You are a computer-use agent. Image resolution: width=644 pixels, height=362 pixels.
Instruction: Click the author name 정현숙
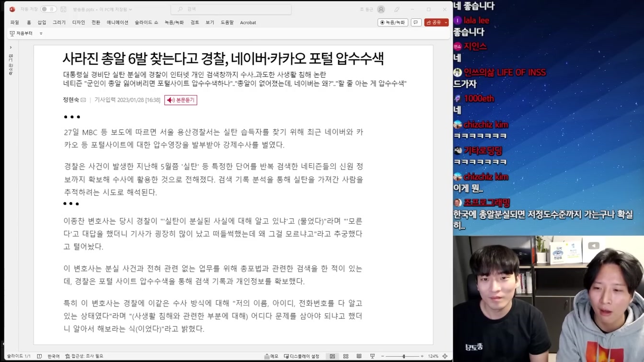tap(71, 100)
